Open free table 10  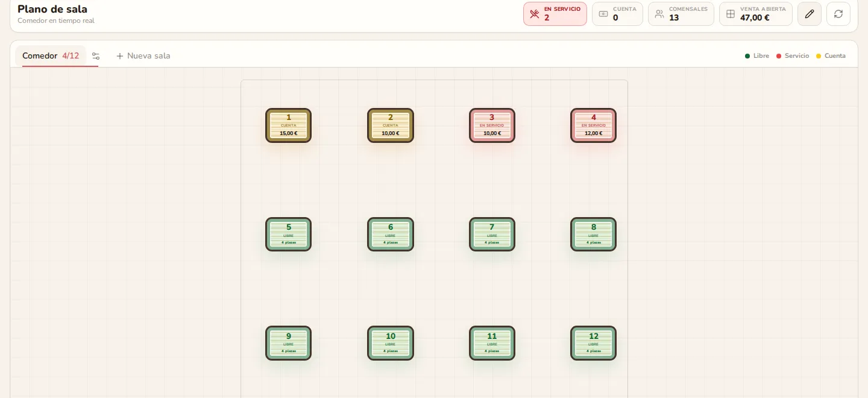391,343
